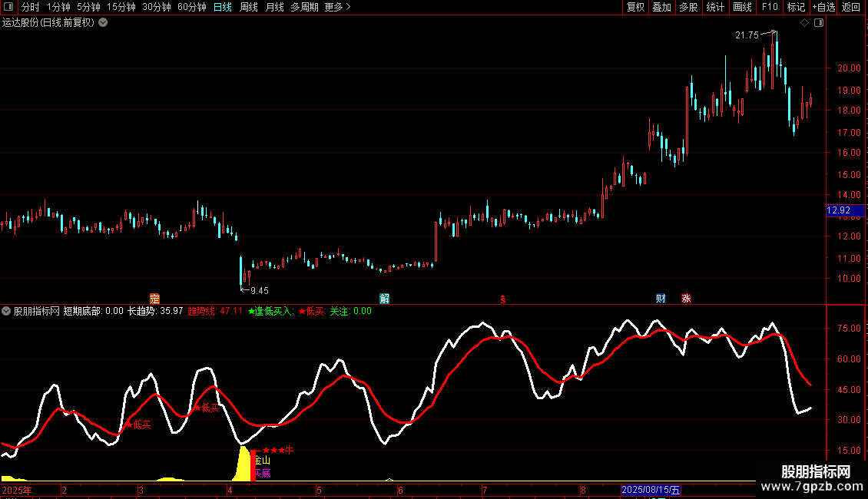Click the diamond marker icon
Viewport: 868px width, 499px height.
click(804, 23)
